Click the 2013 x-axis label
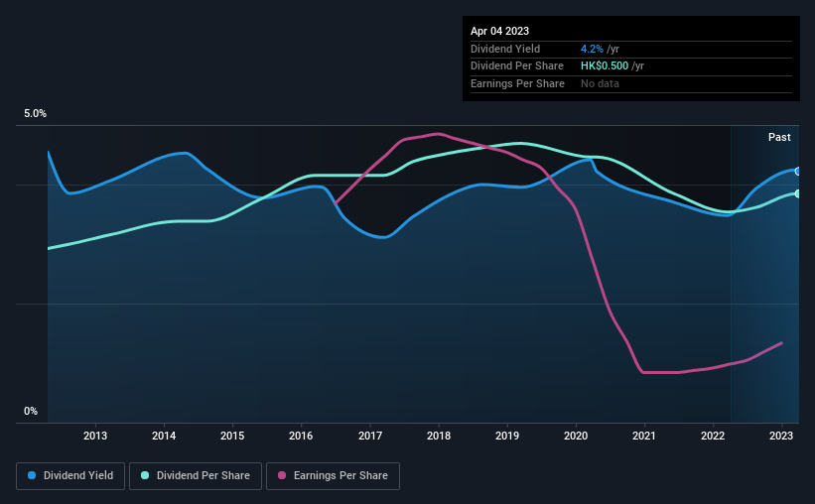Image resolution: width=815 pixels, height=504 pixels. point(95,436)
